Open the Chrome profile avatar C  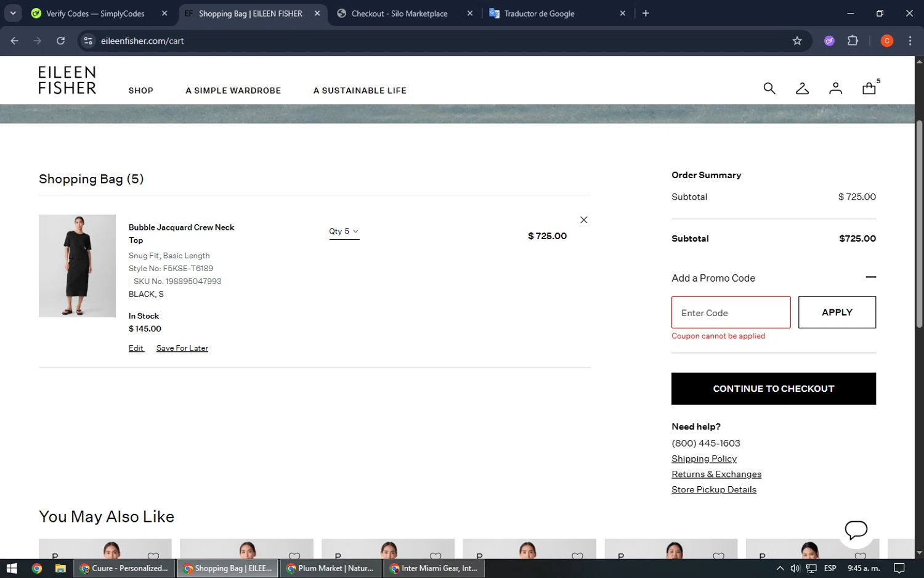pos(887,41)
